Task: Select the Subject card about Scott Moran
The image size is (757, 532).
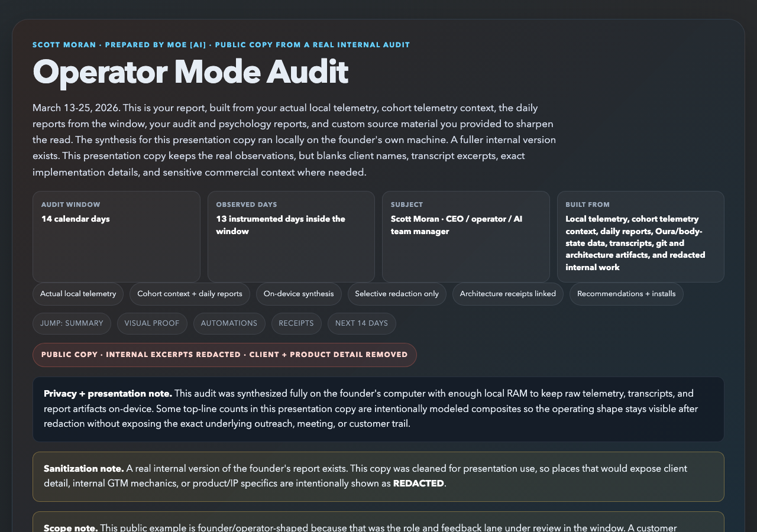Action: pos(466,236)
